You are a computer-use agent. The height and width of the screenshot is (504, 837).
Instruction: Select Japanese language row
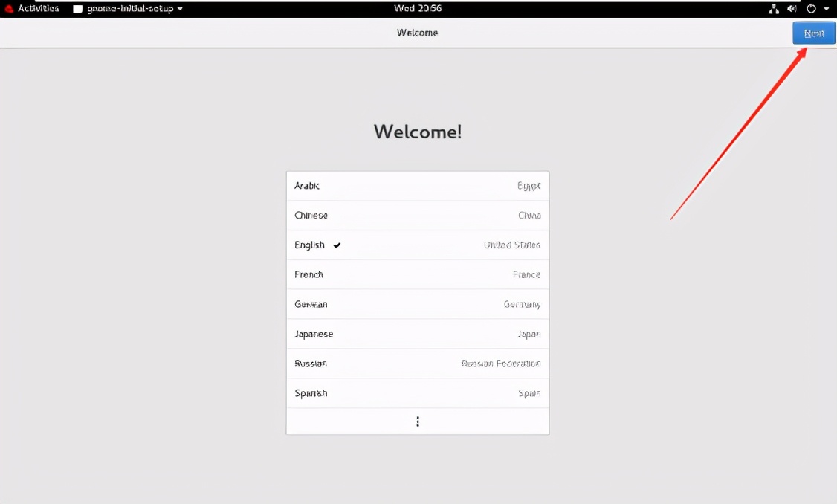pos(418,334)
